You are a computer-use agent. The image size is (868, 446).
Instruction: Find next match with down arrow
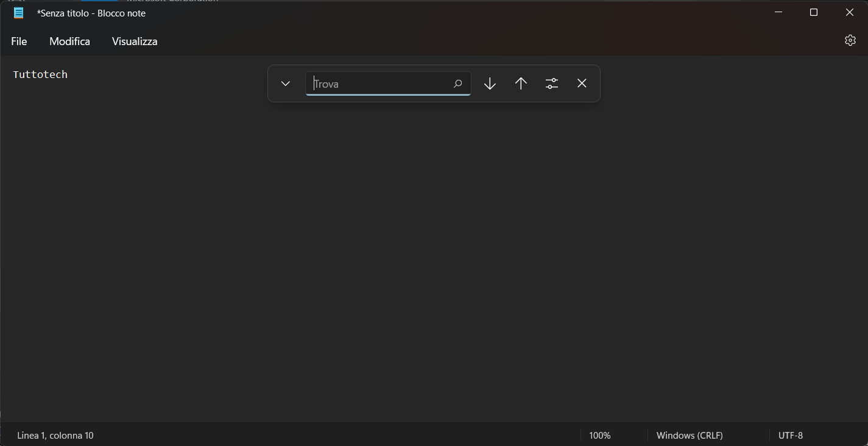coord(490,83)
